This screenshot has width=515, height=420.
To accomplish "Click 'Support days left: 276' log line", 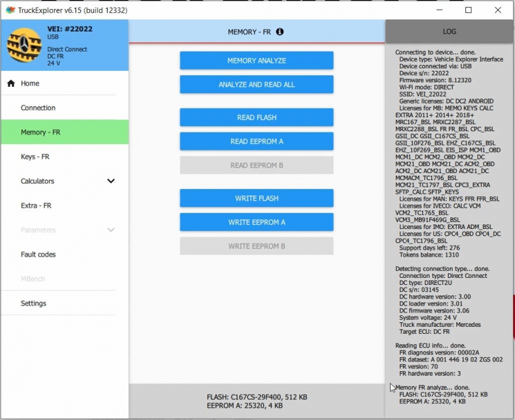I will [x=429, y=248].
